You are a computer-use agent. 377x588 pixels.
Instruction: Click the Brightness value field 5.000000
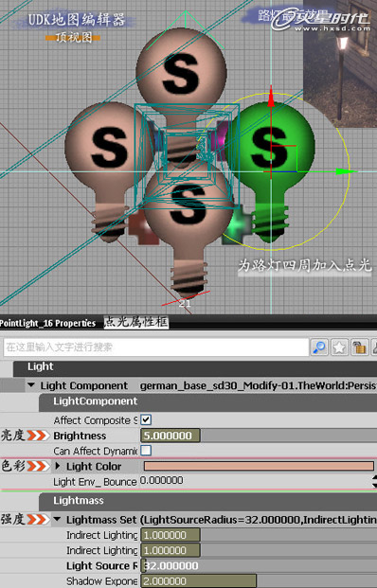click(x=171, y=436)
